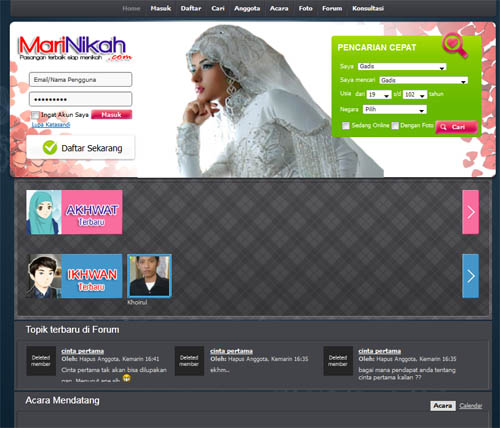This screenshot has height=428, width=500.
Task: Open the Home menu item
Action: click(131, 8)
